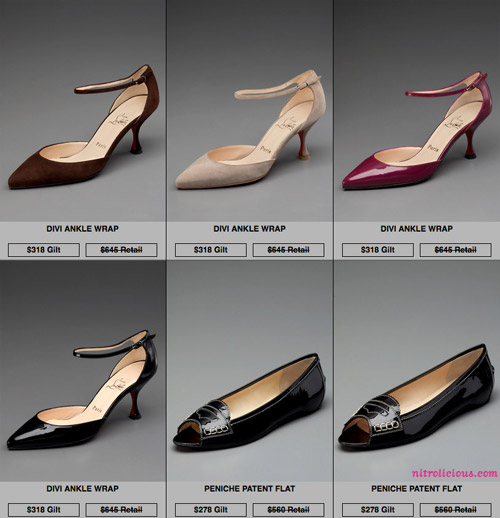
Task: Select $645 Retail price under beige shoe
Action: [288, 250]
